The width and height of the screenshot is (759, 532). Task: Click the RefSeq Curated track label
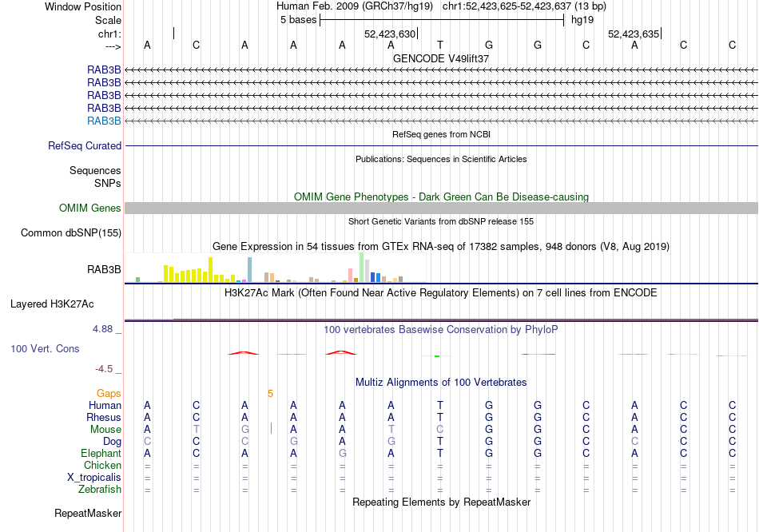click(x=85, y=145)
